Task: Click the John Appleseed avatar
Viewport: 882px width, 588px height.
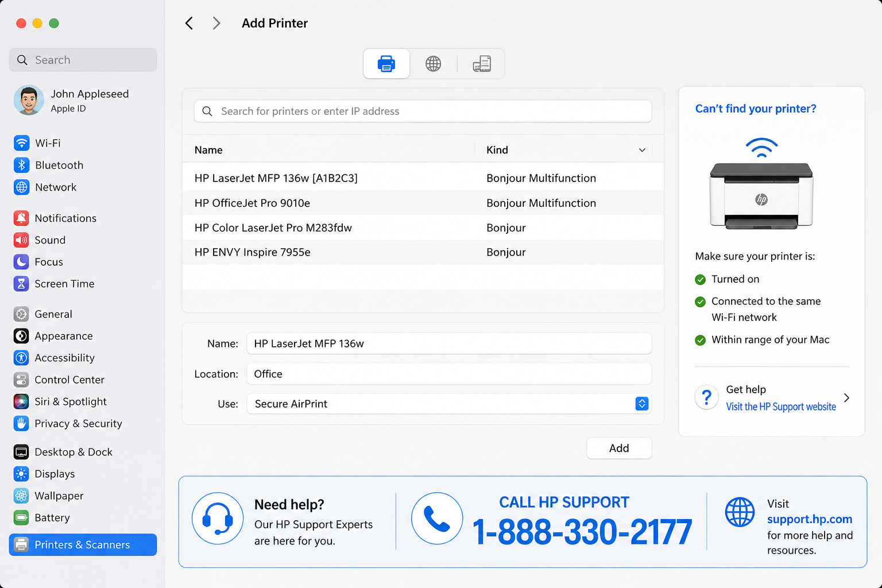Action: pos(29,100)
